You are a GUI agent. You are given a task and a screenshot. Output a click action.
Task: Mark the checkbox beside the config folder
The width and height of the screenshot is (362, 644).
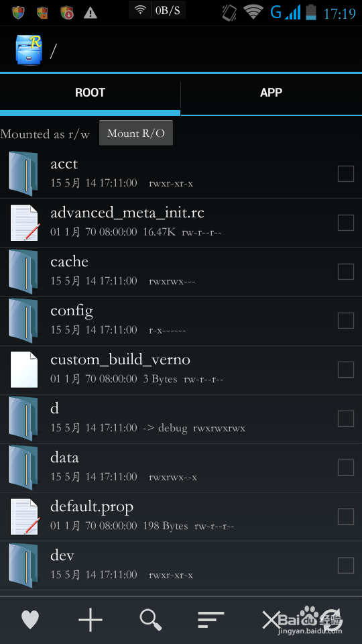click(x=346, y=321)
